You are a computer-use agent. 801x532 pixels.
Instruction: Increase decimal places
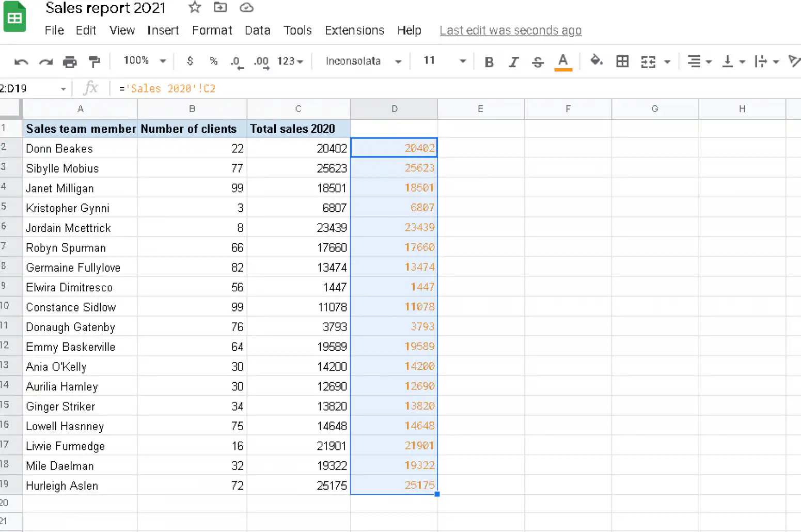[261, 61]
